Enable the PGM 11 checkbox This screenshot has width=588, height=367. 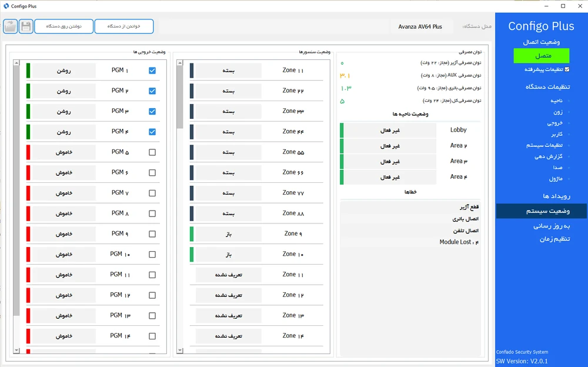coord(152,275)
